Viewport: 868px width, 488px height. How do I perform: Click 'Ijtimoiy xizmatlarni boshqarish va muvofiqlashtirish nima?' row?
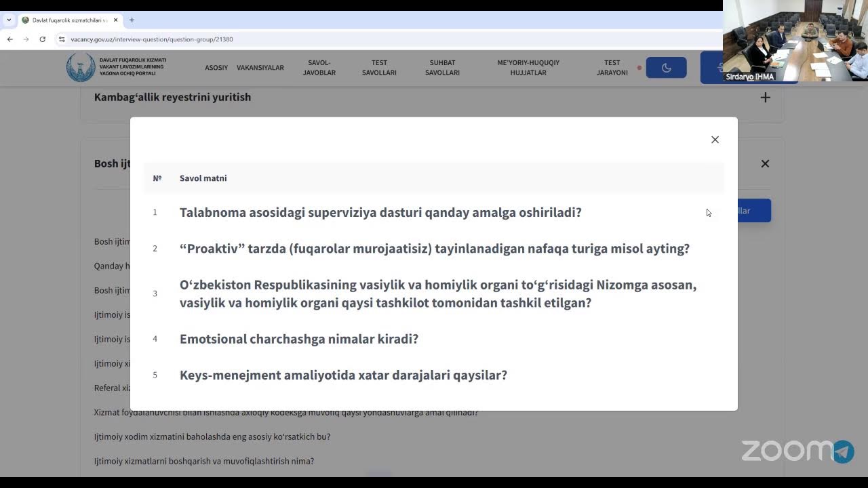pyautogui.click(x=204, y=461)
